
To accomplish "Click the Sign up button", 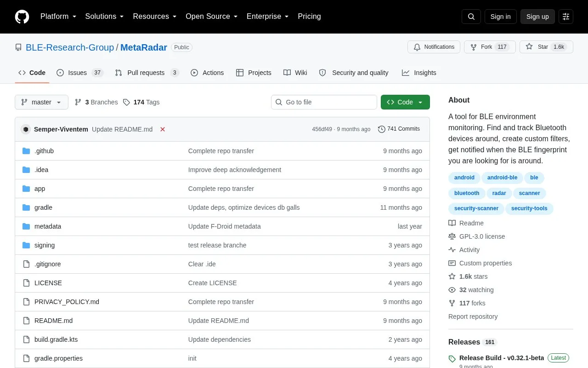I will click(x=537, y=17).
